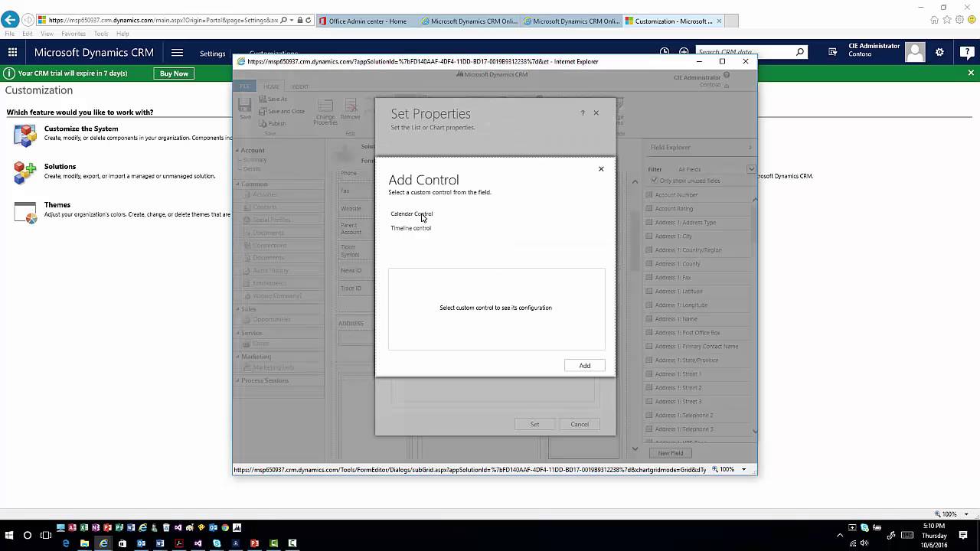Click the Search CRM data field
The height and width of the screenshot is (551, 980).
coord(743,52)
